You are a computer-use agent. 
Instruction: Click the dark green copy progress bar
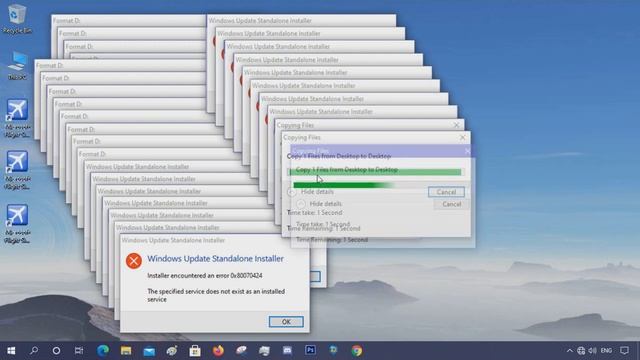click(343, 185)
